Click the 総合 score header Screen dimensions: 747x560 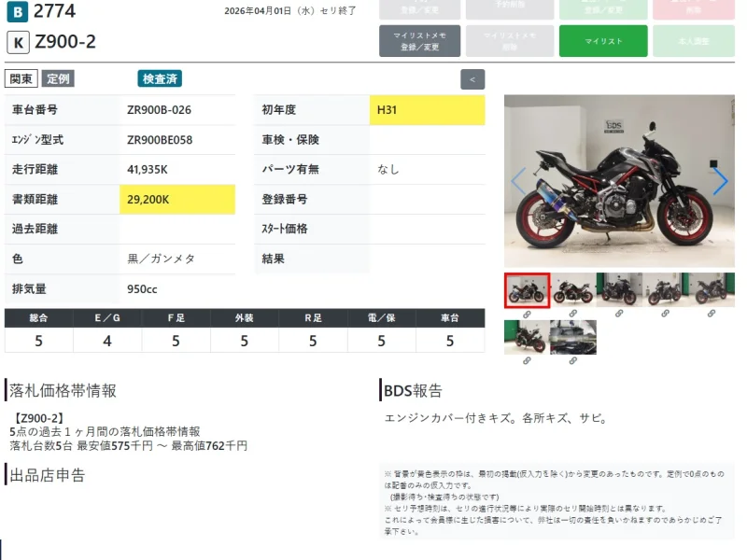click(x=38, y=318)
